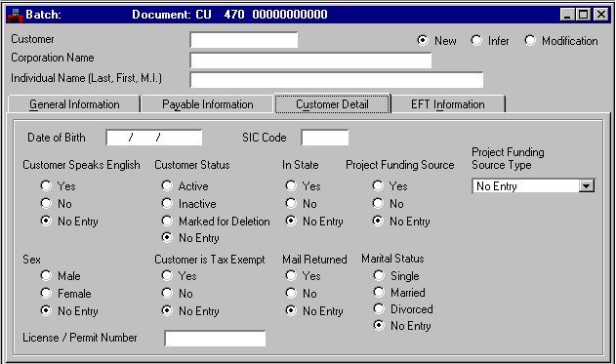The width and height of the screenshot is (616, 364).
Task: Switch to the EFT Information tab
Action: 448,104
